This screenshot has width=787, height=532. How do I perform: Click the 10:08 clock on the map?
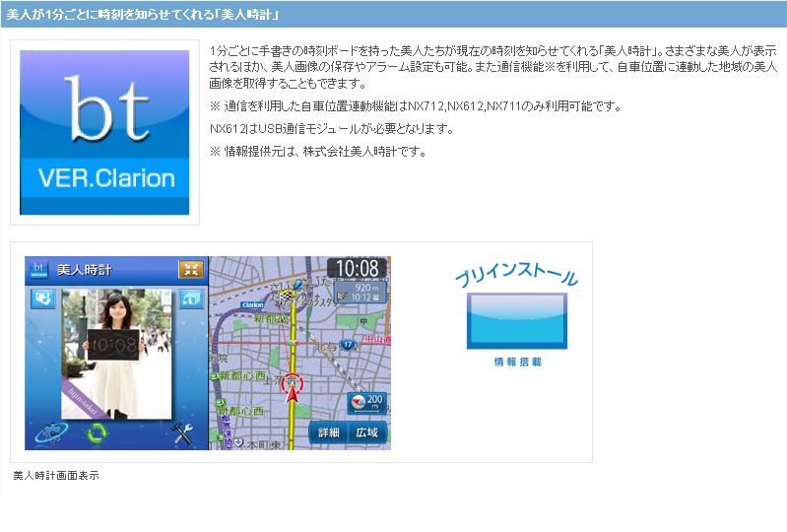click(x=357, y=269)
